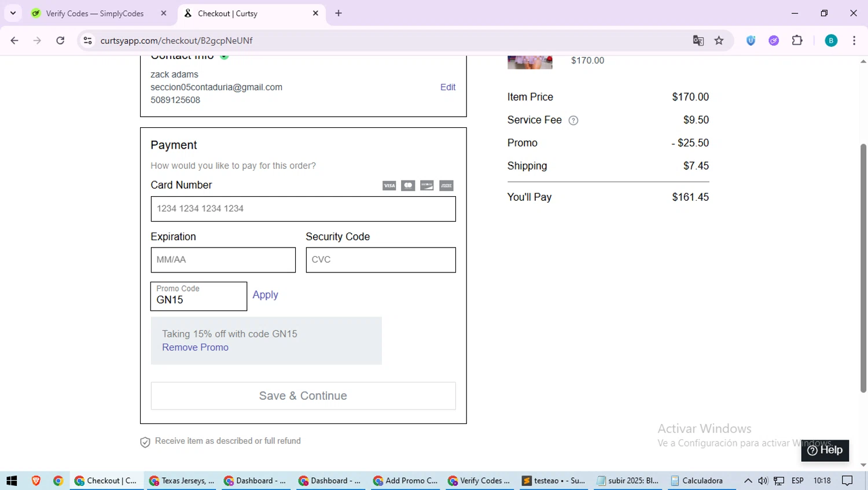Open the tab search dropdown arrow

pyautogui.click(x=13, y=13)
